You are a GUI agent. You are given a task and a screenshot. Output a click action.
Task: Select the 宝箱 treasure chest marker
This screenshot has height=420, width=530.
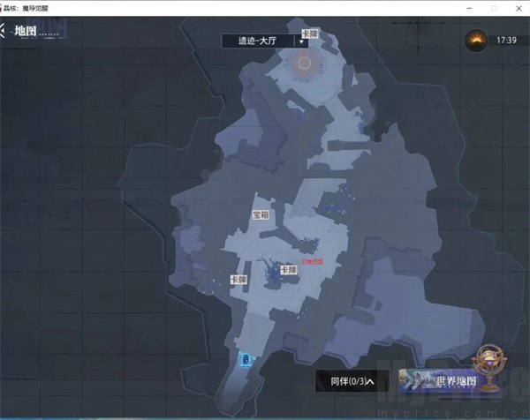click(x=261, y=214)
